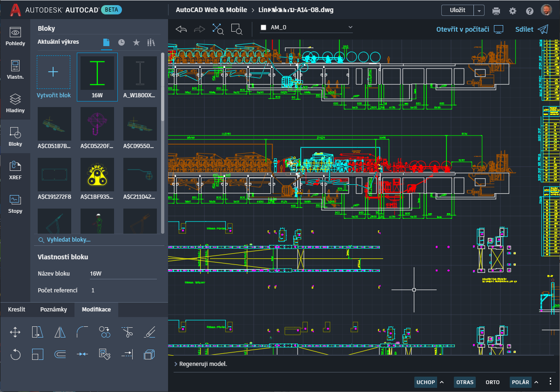
Task: Select the Mirror tool
Action: [x=60, y=332]
